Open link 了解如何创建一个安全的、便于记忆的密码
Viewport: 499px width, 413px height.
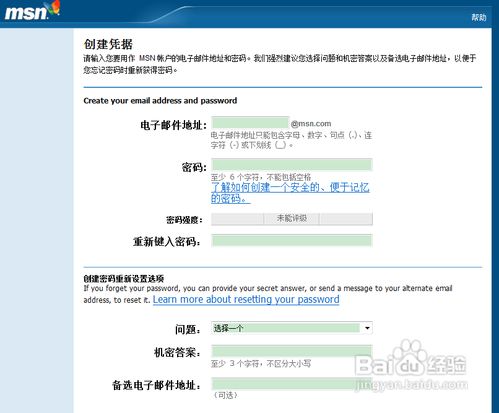[290, 193]
